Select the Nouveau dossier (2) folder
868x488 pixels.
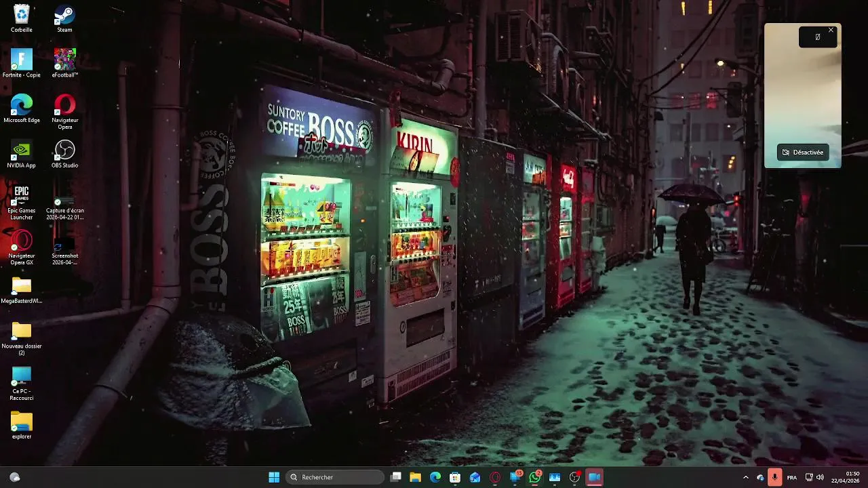tap(22, 338)
